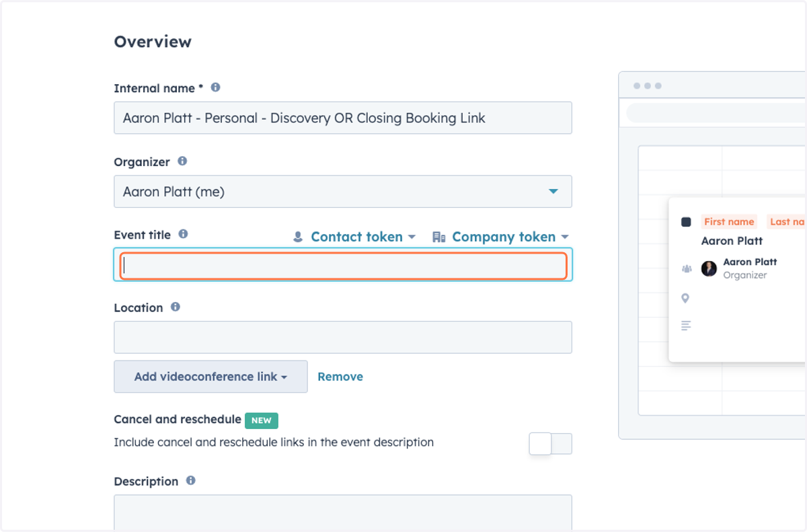807x532 pixels.
Task: Click the Location input field
Action: (x=343, y=337)
